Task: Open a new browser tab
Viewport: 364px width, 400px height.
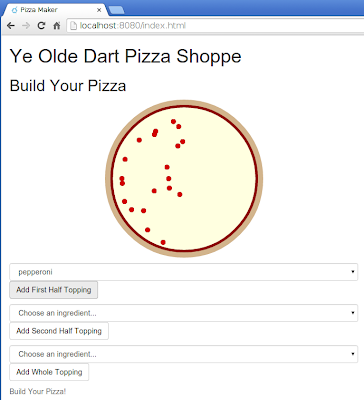Action: [116, 10]
